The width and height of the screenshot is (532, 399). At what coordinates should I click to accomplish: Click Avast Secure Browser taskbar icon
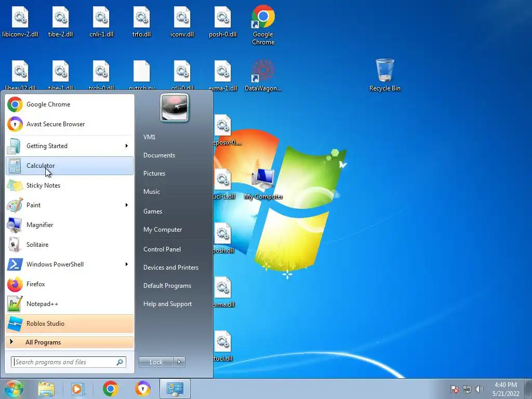[143, 389]
